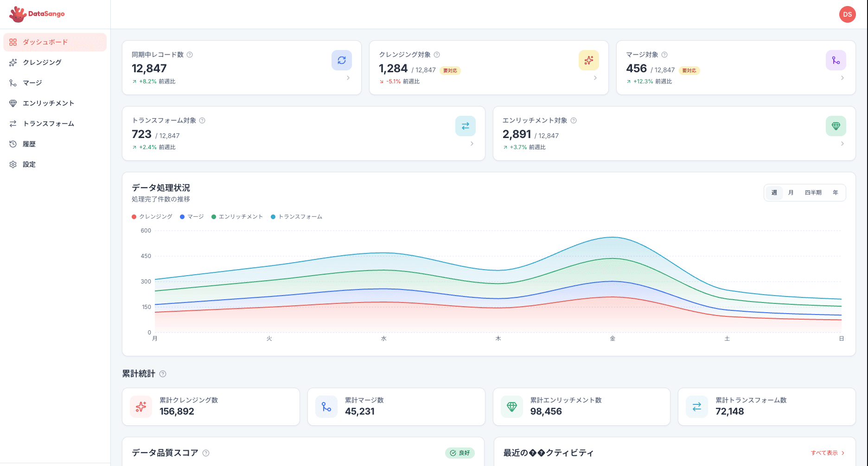Click the diamond icon on エンリッチメント対象 card

(x=836, y=126)
